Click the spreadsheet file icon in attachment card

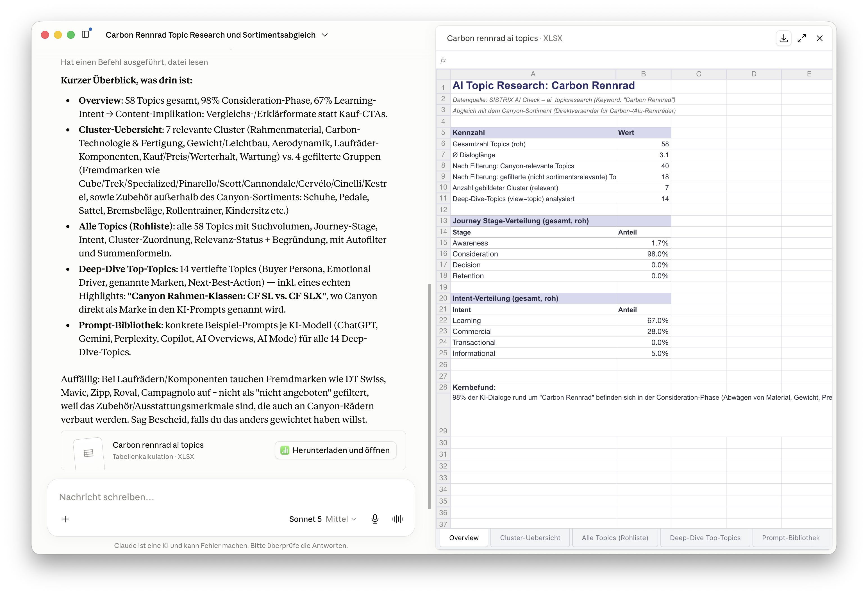point(89,453)
